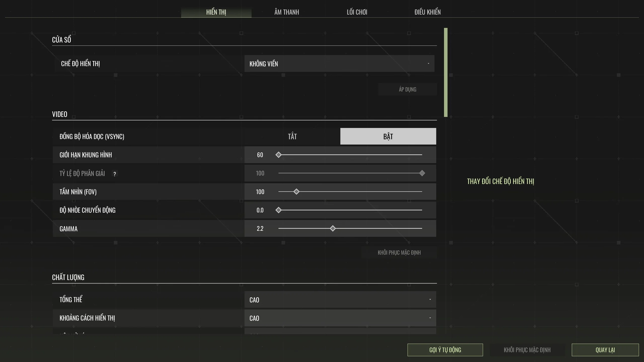Turn VSync off with the TẮT option
Image resolution: width=644 pixels, height=362 pixels.
pyautogui.click(x=292, y=136)
